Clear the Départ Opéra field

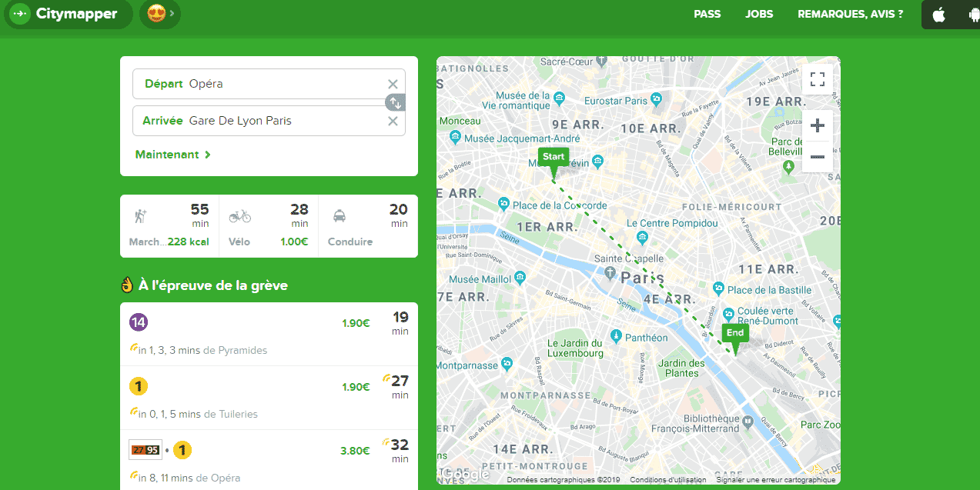[x=393, y=84]
